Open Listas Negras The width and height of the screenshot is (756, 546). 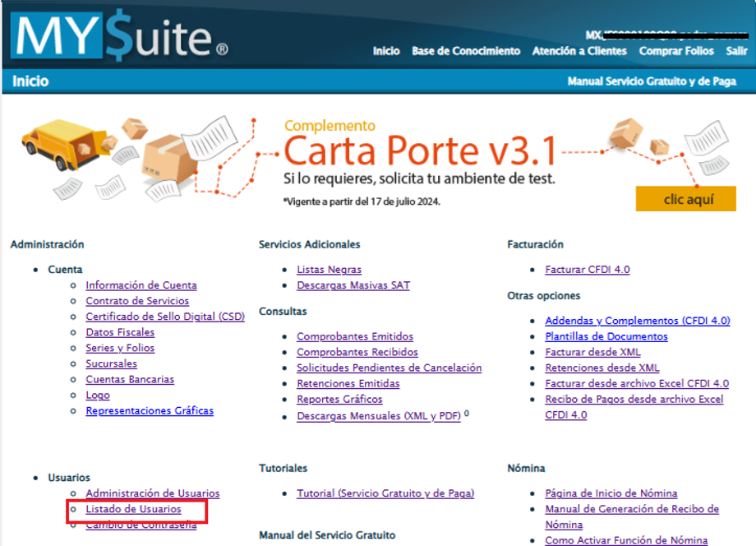pos(329,270)
